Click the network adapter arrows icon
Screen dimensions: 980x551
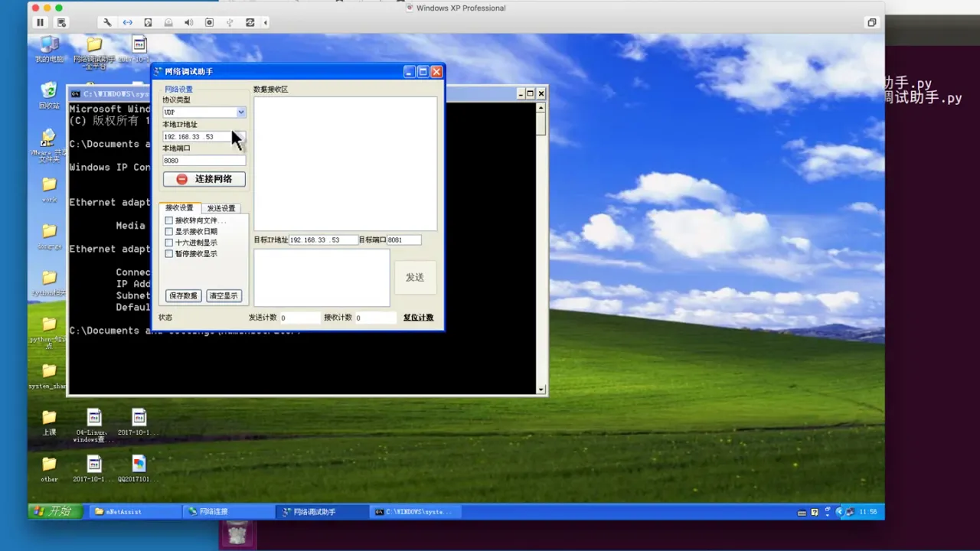click(x=128, y=23)
